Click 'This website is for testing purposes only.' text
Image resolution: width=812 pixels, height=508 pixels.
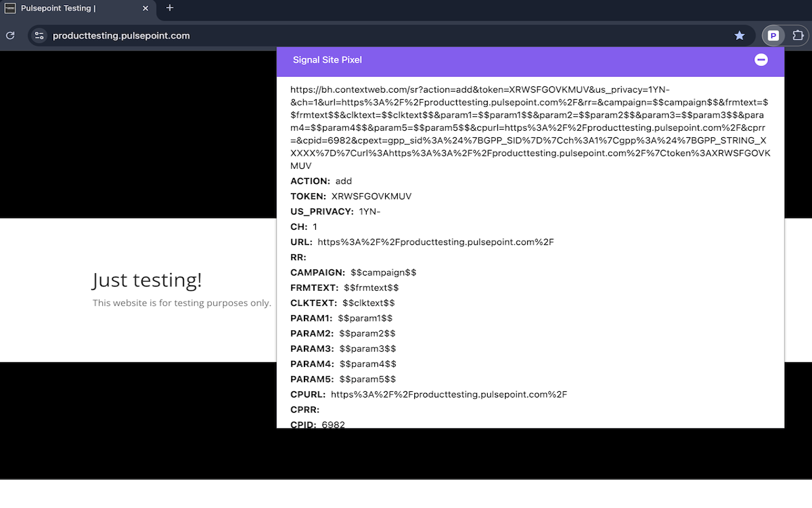click(182, 303)
